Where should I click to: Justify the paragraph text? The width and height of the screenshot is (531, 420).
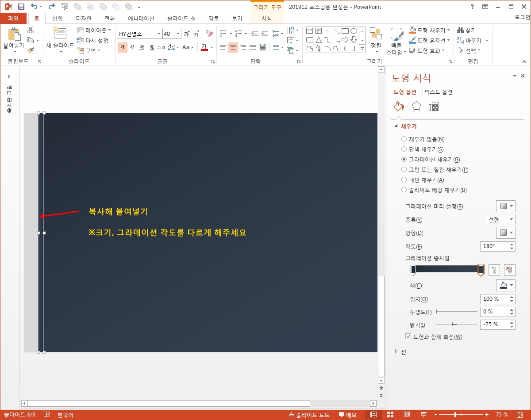[x=253, y=47]
